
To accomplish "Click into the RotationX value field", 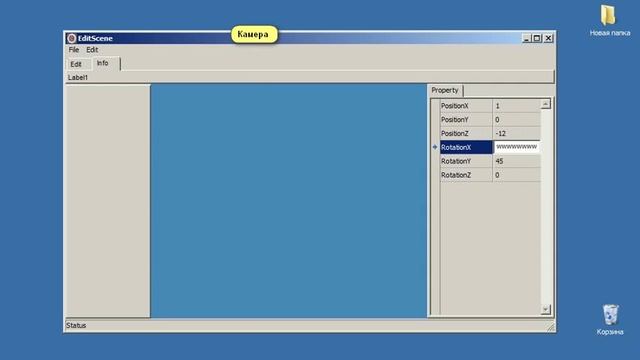I will [517, 147].
